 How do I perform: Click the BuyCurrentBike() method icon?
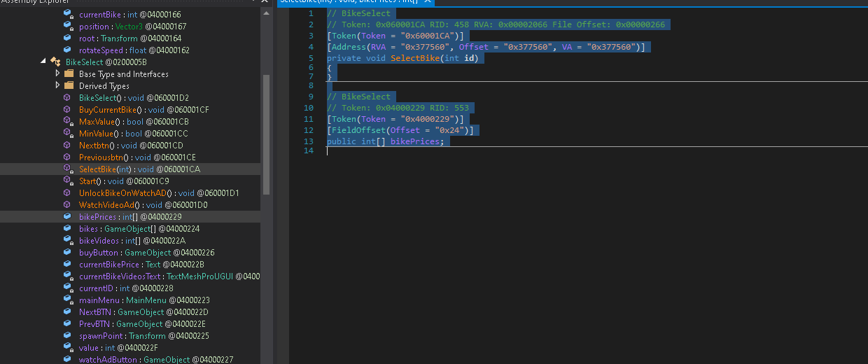(x=68, y=110)
